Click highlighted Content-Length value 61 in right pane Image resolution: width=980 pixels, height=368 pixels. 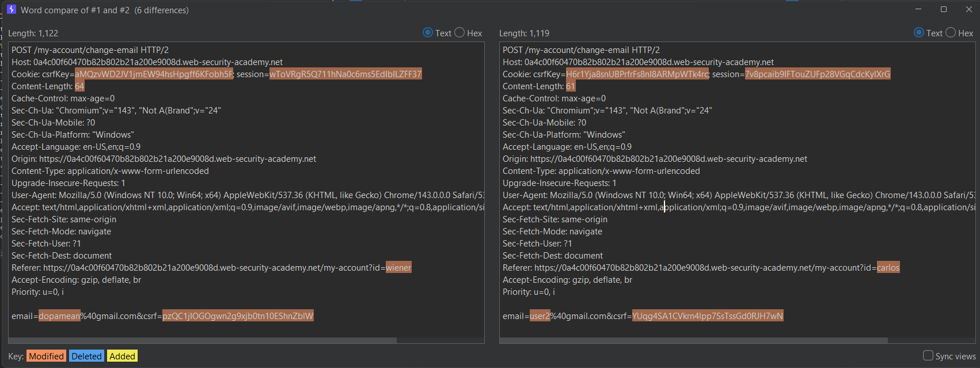pos(571,86)
